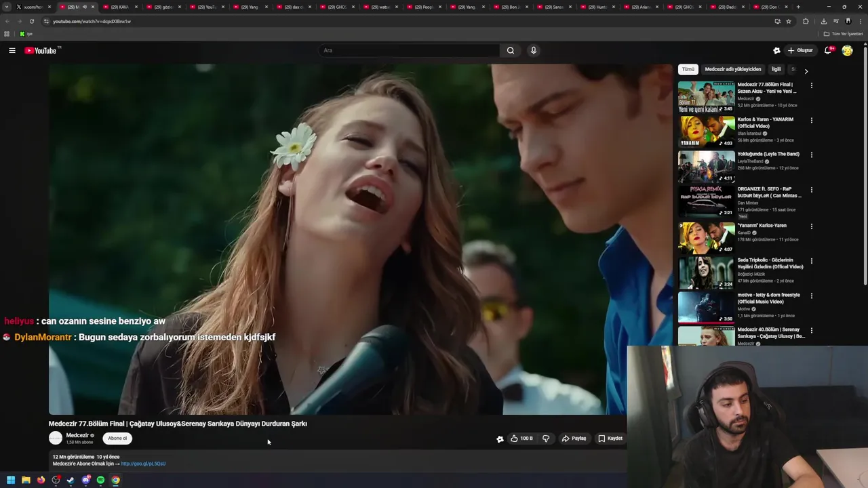
Task: Open options for Karlos & Yaren YANARIM video
Action: (811, 121)
